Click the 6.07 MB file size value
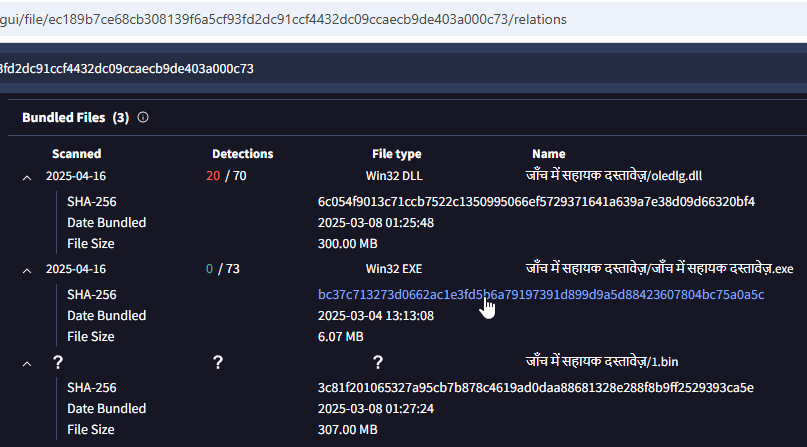The width and height of the screenshot is (807, 447). click(x=340, y=336)
